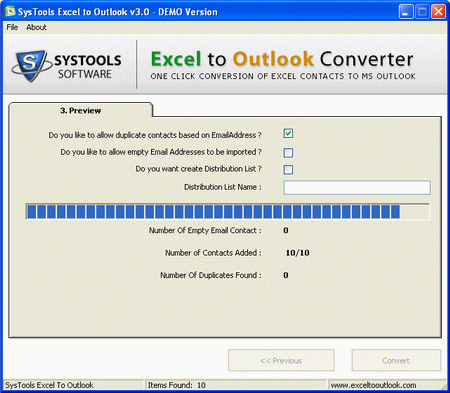
Task: Click www.exceltooutlook.com in status bar
Action: coord(373,385)
